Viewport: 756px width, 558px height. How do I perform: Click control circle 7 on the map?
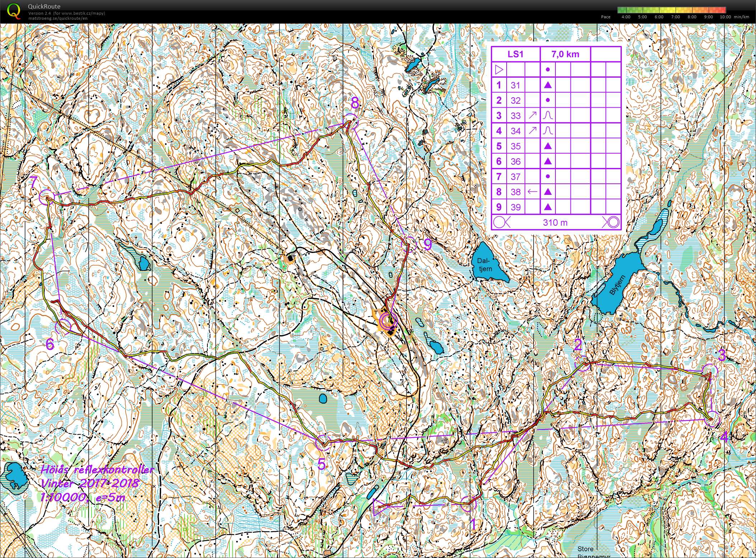pyautogui.click(x=46, y=197)
